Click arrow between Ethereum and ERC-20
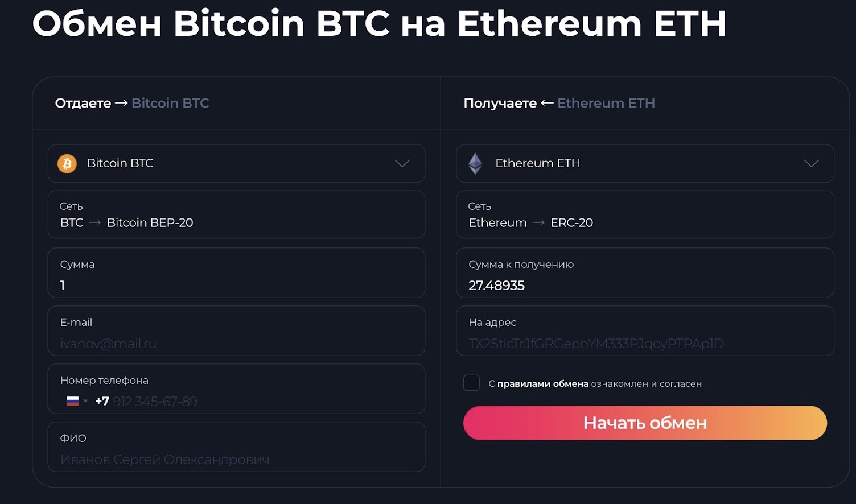 click(x=538, y=223)
